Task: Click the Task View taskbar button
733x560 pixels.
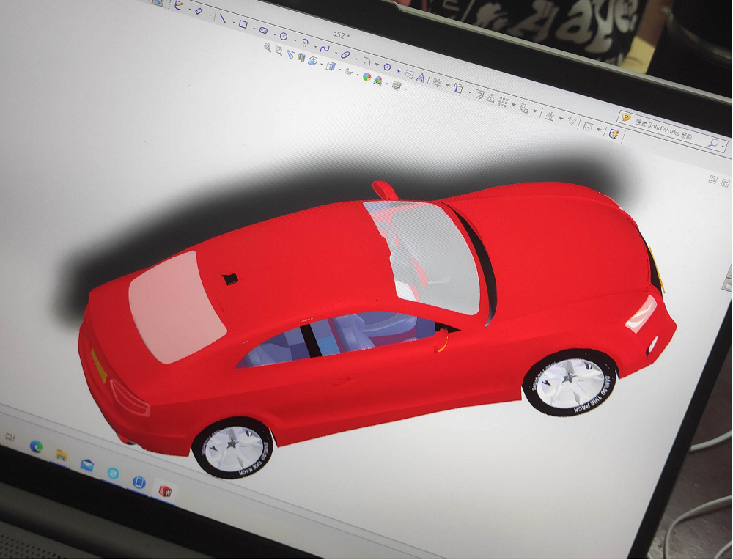Action: (10, 437)
